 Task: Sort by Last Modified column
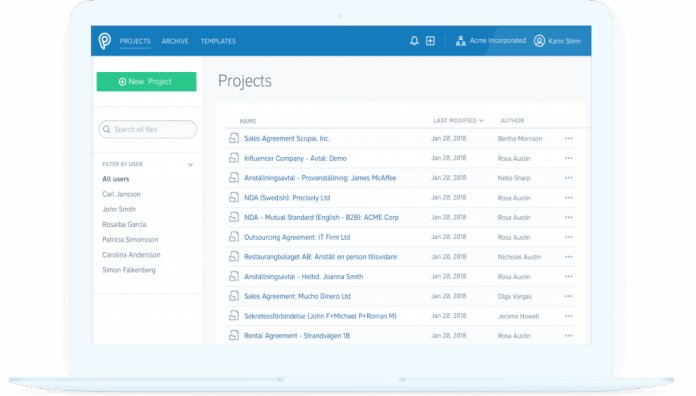pos(459,120)
